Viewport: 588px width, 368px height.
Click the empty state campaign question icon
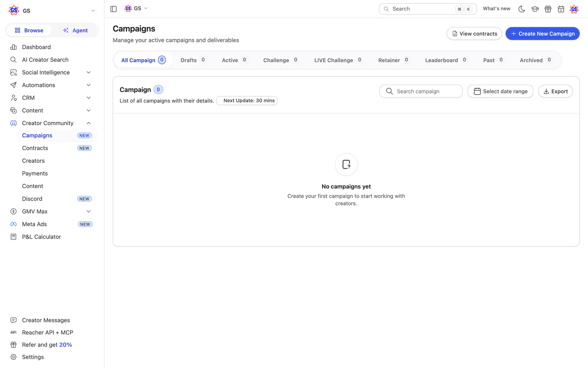tap(346, 164)
